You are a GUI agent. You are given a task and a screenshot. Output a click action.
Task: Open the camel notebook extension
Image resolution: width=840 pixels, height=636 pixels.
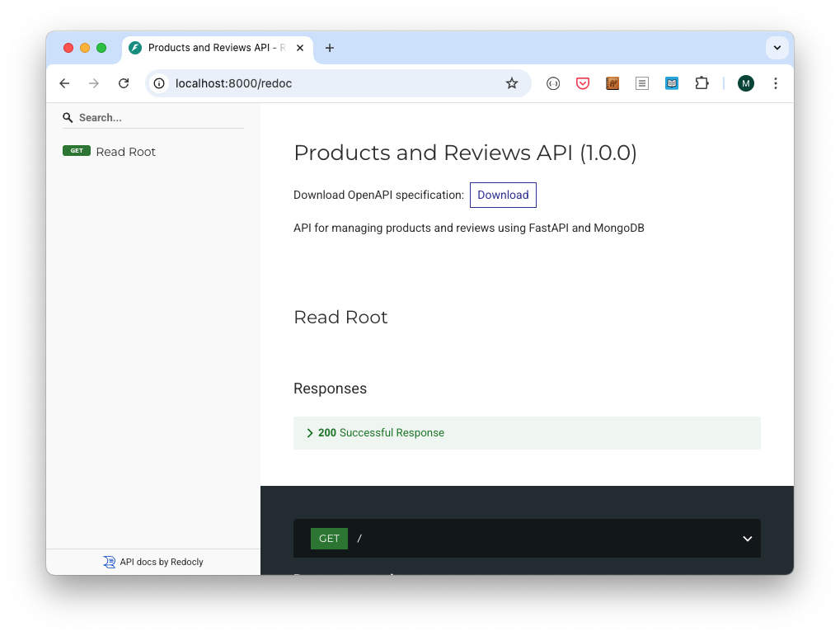tap(612, 83)
